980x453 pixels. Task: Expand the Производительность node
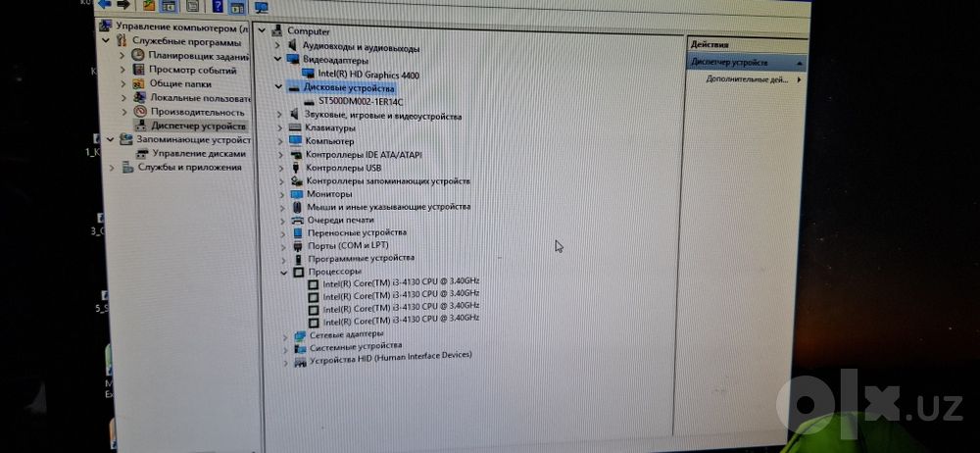(x=124, y=112)
